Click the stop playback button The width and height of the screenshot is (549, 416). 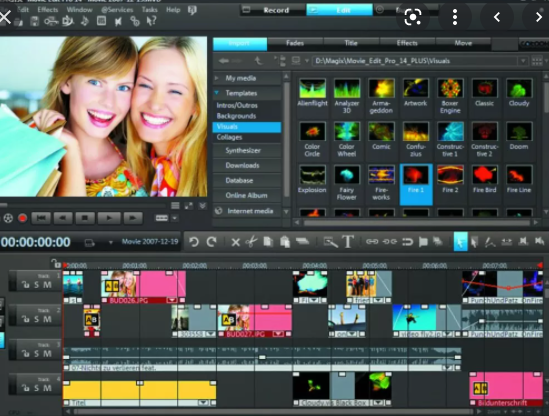coord(85,218)
